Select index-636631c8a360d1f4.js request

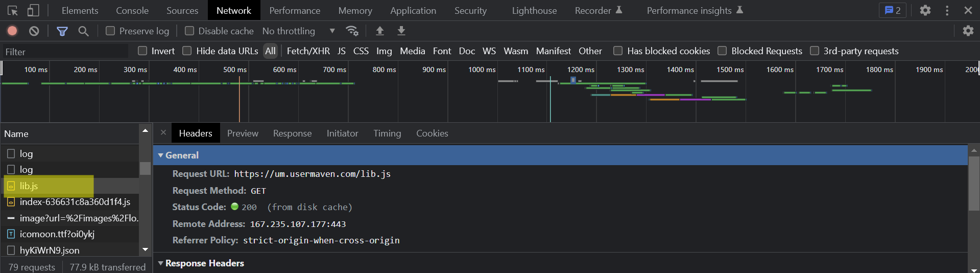click(75, 202)
